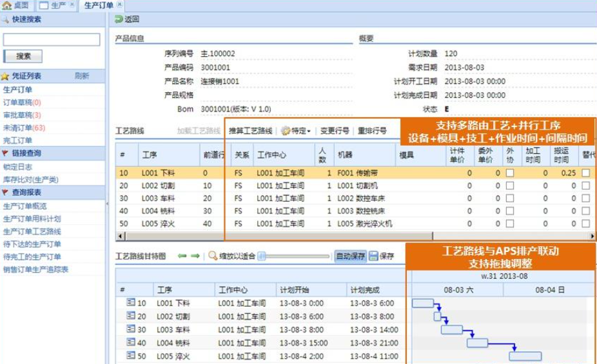This screenshot has height=364, width=597.
Task: Click the home icon on 桌面 tab
Action: tap(6, 5)
